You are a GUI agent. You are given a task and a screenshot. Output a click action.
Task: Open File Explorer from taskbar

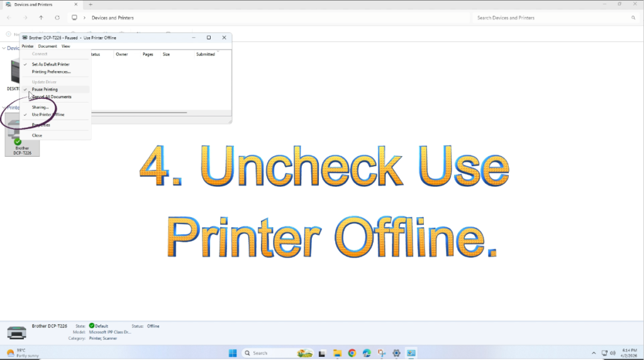click(x=337, y=353)
